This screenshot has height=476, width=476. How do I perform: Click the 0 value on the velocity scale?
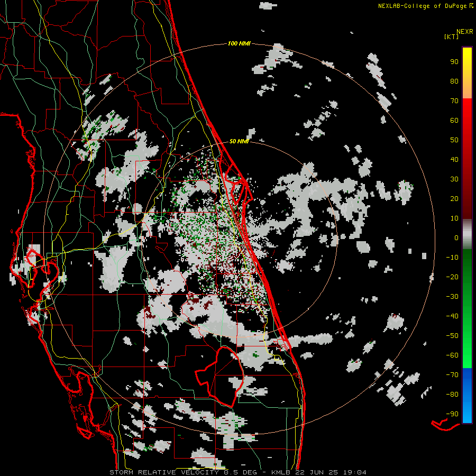(x=456, y=237)
